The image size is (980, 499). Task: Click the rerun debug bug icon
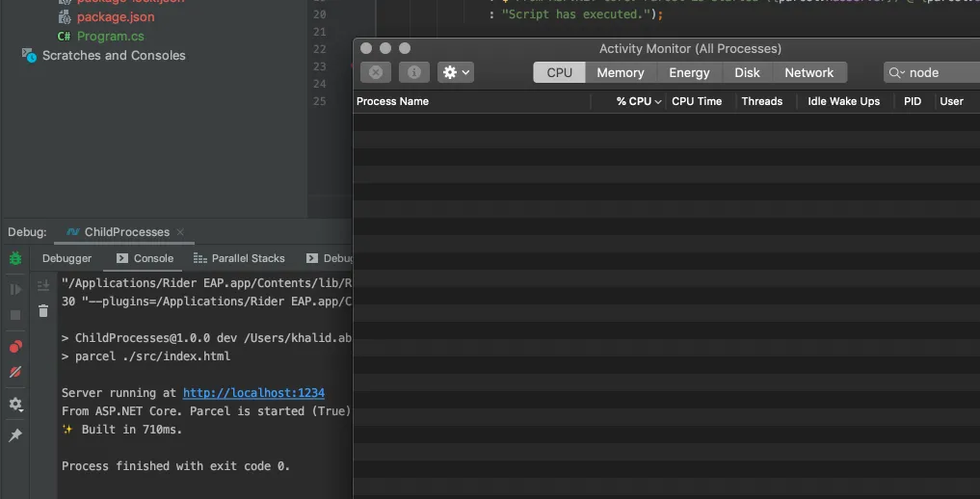15,258
